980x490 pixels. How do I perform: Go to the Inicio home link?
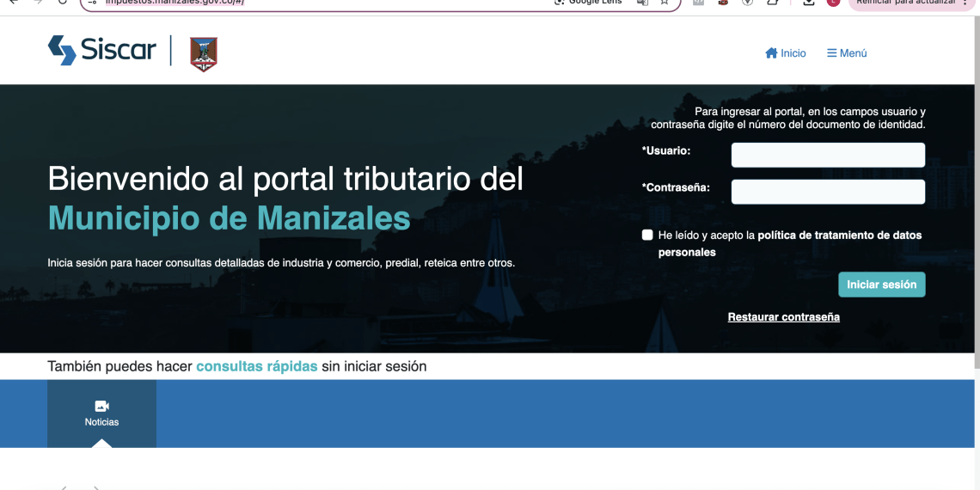(786, 53)
